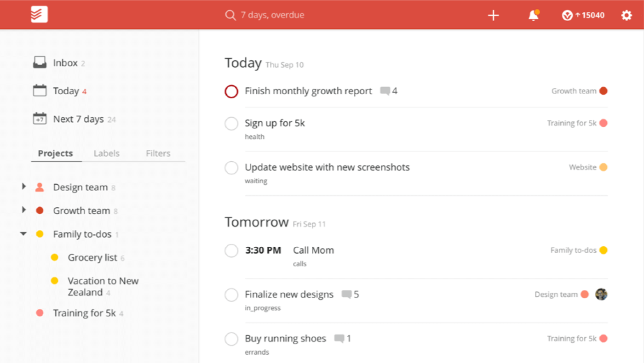Open notifications via the bell icon
Viewport: 644px width, 363px height.
coord(533,15)
